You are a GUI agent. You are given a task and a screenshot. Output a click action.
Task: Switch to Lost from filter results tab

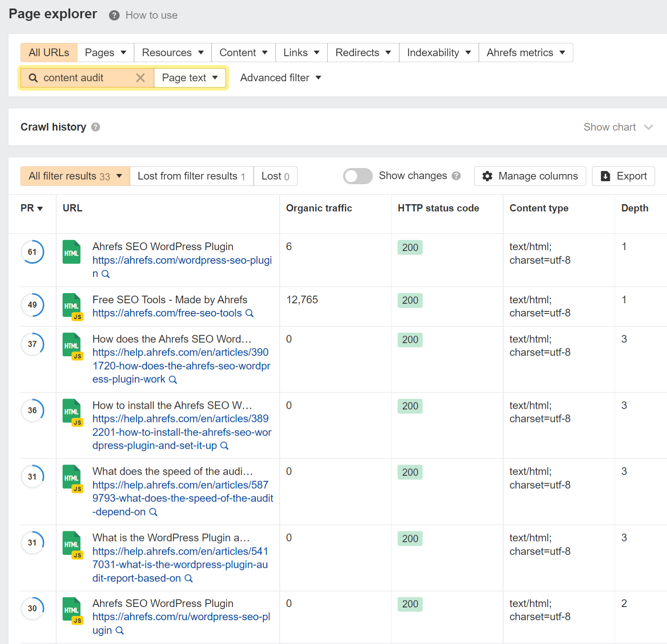(x=191, y=176)
